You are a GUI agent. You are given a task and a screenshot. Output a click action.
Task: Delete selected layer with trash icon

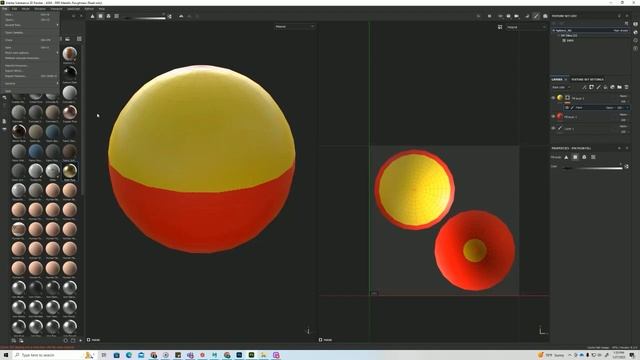coord(626,87)
